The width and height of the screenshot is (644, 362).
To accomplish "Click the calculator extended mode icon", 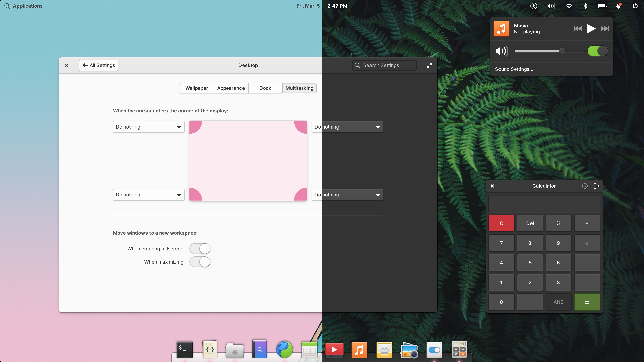I will tap(597, 186).
